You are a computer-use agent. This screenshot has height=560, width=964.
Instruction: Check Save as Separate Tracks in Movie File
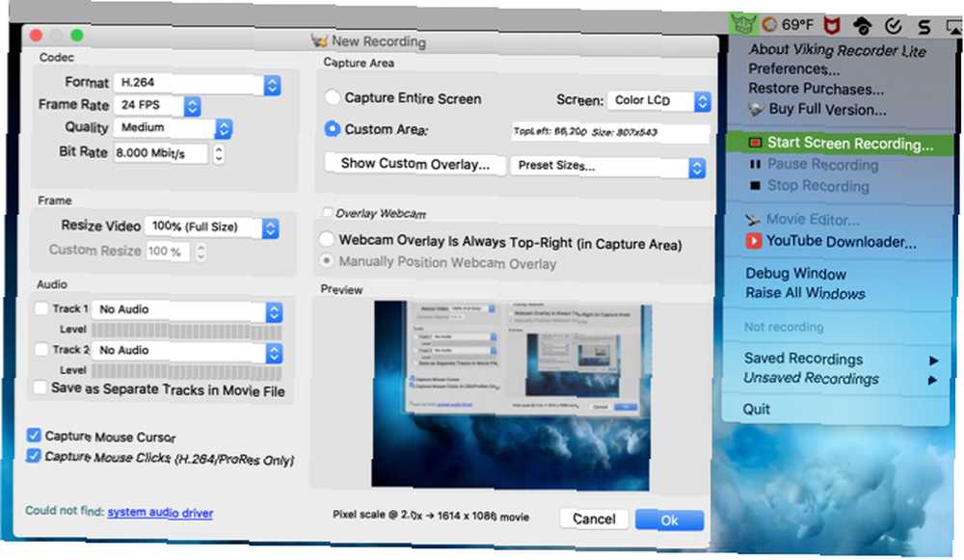(x=40, y=387)
